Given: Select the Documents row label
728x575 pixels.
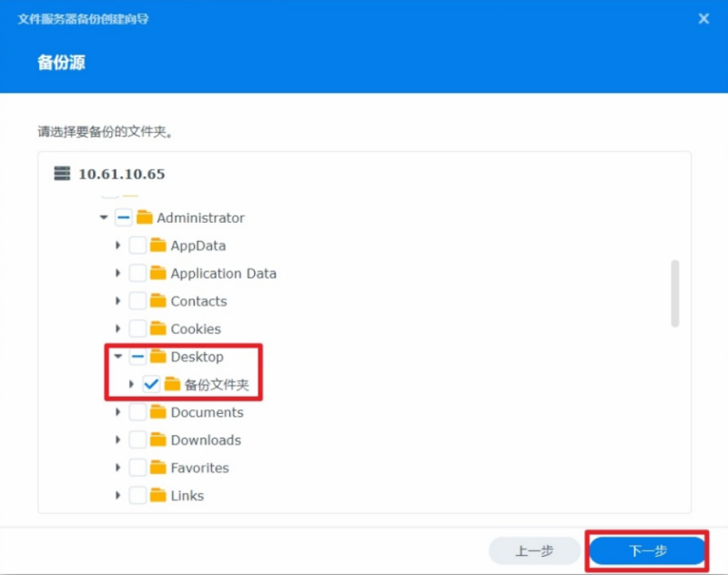Looking at the screenshot, I should (x=207, y=412).
